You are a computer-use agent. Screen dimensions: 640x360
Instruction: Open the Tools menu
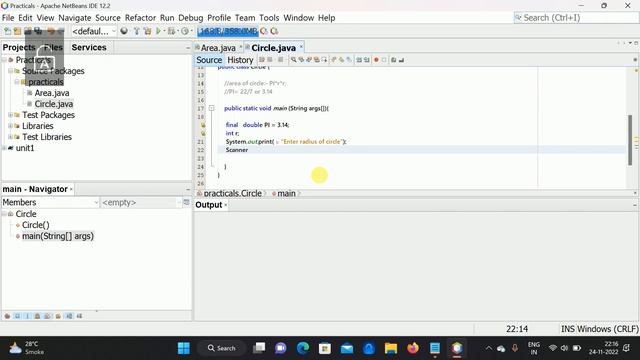point(269,18)
